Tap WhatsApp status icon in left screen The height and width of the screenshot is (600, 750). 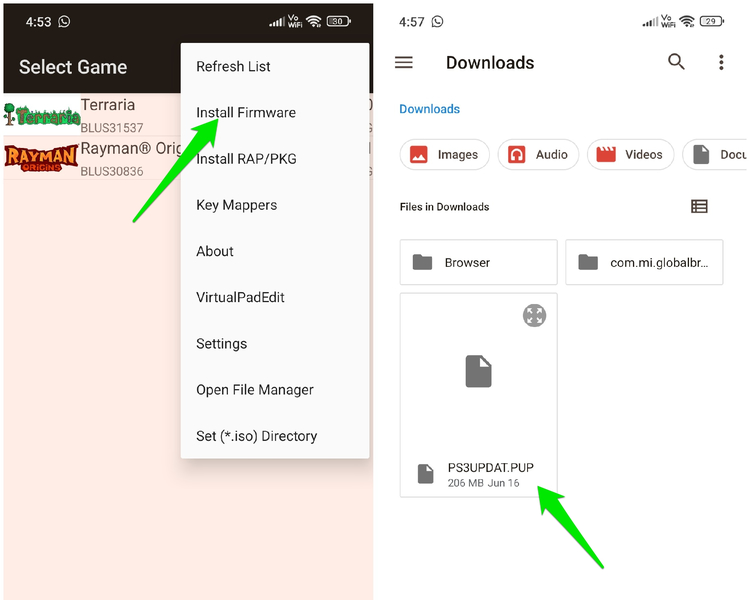click(x=64, y=22)
